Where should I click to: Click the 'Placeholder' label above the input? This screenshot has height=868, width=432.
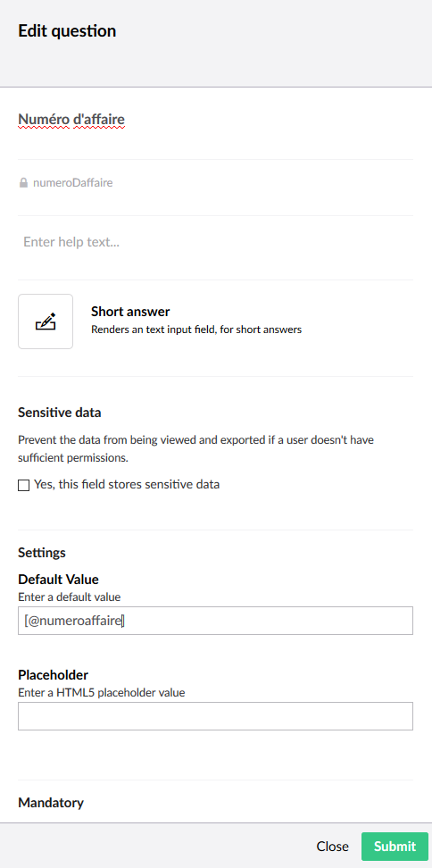[x=53, y=675]
